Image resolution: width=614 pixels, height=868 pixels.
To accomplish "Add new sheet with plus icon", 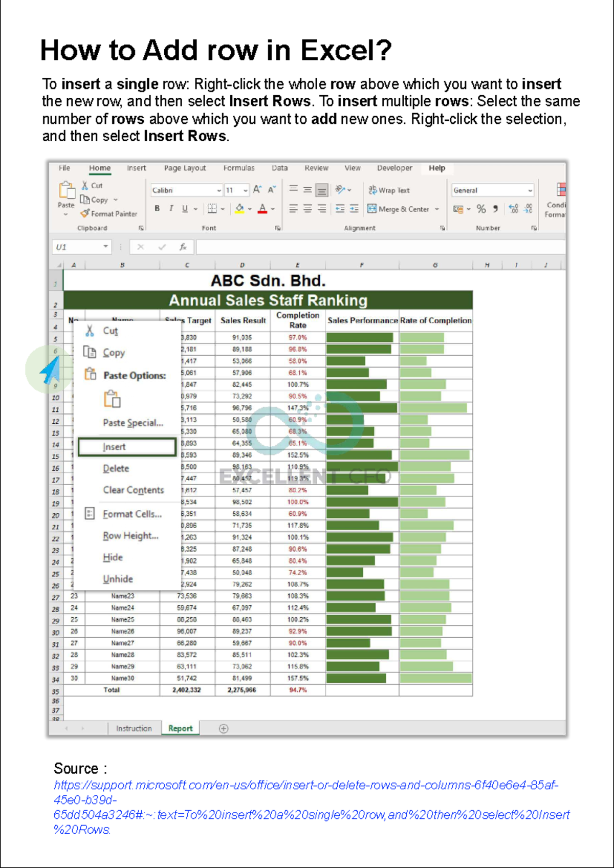I will click(224, 729).
